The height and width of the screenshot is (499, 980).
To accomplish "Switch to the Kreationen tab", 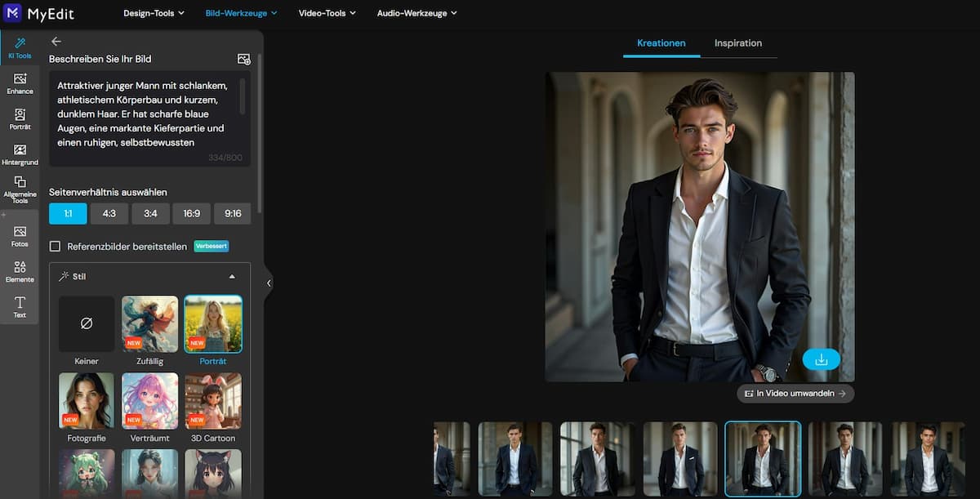I will point(661,43).
